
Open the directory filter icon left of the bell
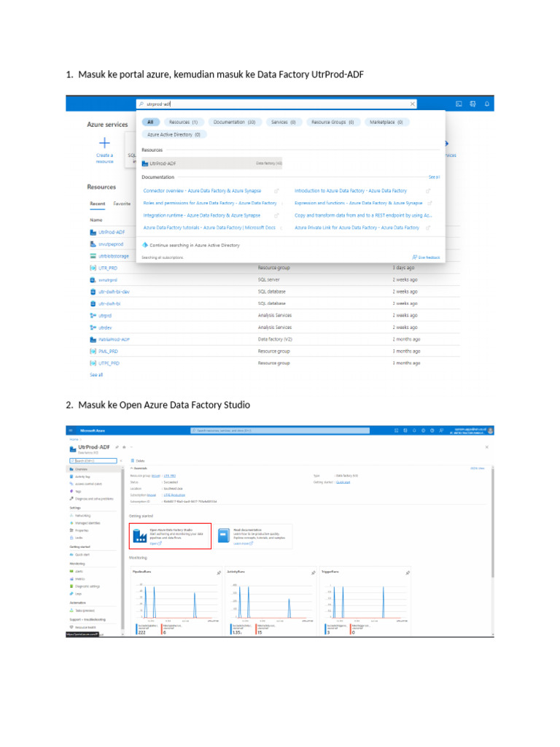(x=472, y=104)
